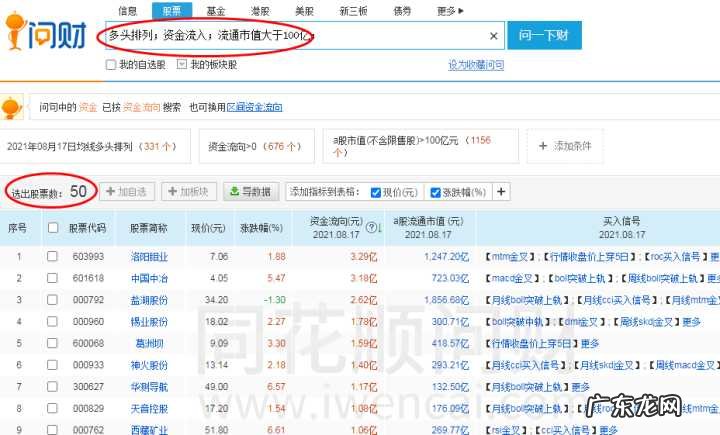
Task: Click the 问一下财 search button
Action: pos(544,35)
